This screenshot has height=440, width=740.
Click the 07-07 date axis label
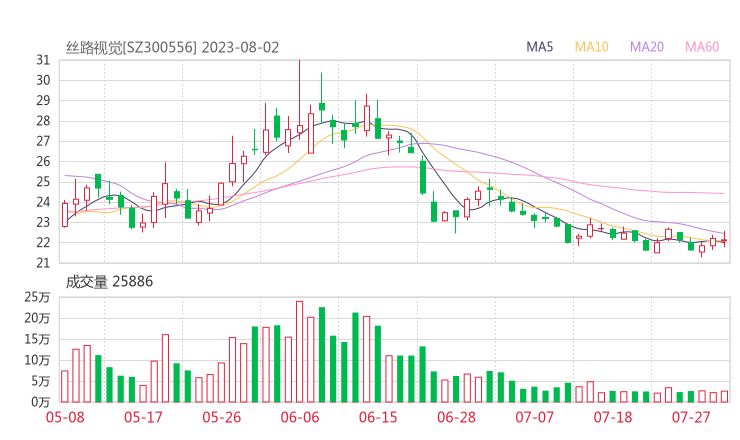(534, 417)
